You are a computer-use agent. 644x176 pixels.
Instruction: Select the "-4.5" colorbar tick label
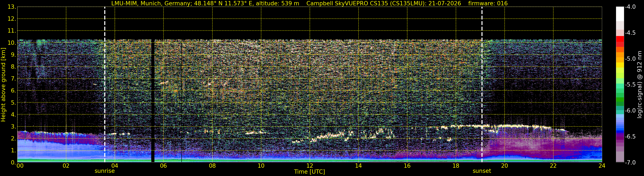click(x=630, y=33)
